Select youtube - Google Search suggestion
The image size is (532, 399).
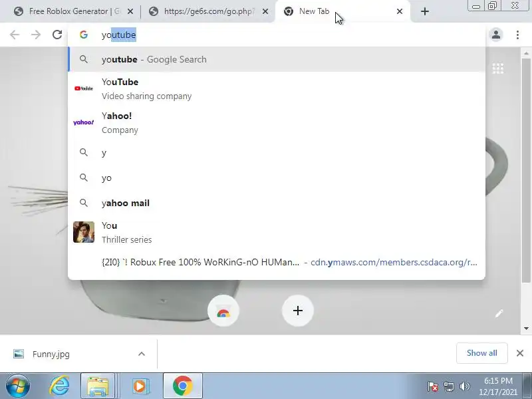277,59
